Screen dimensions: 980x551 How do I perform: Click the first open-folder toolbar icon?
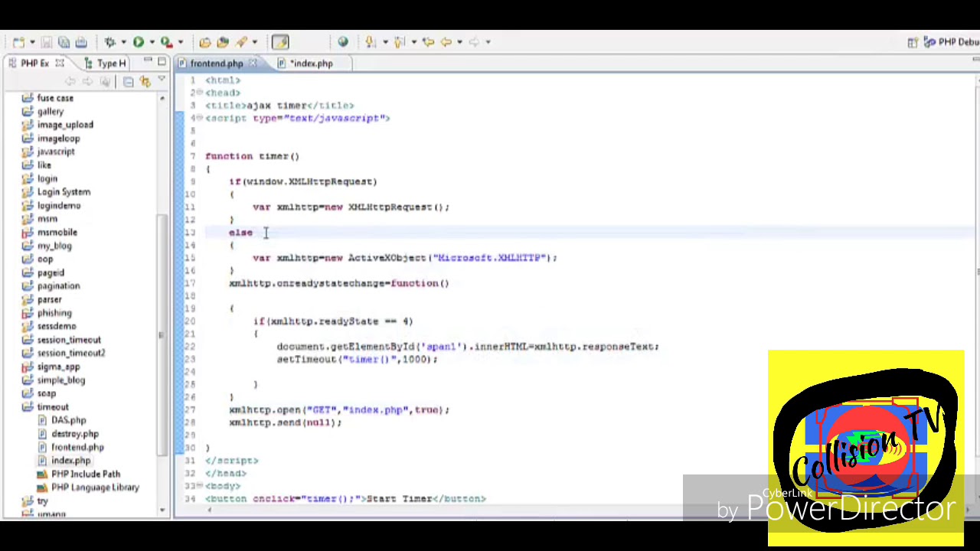pos(205,42)
